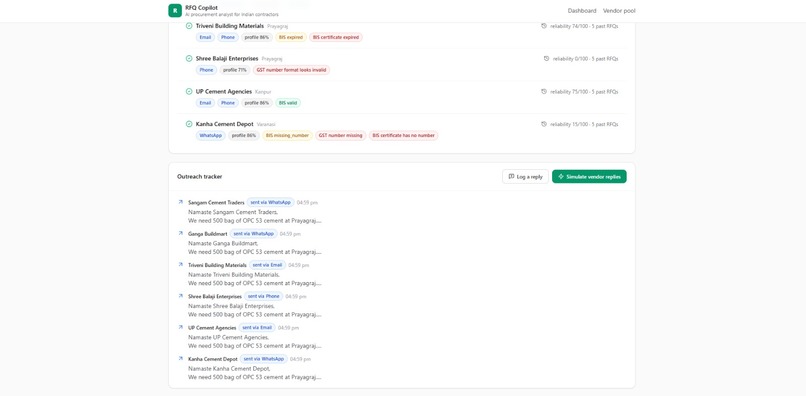Click history icon next to reliability 75/100
The height and width of the screenshot is (396, 806).
(x=544, y=92)
